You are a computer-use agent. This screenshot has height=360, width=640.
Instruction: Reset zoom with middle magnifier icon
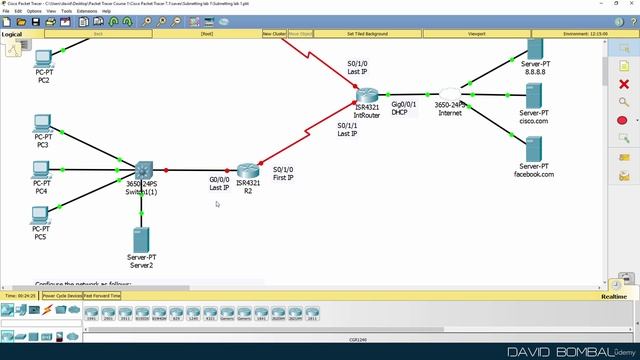(161, 22)
